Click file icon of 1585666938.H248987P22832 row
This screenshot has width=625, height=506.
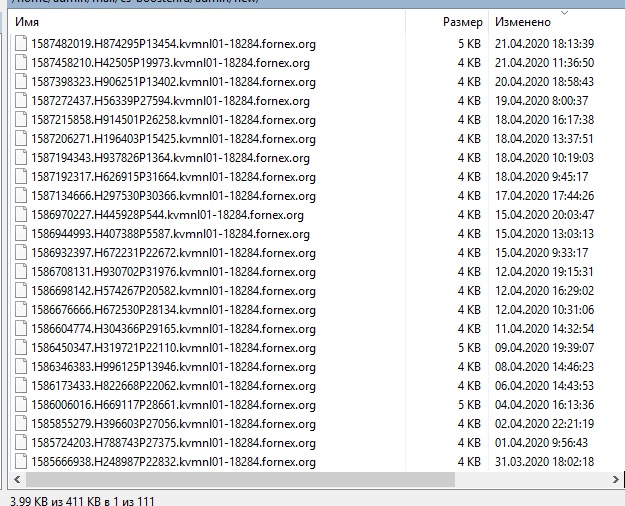21,462
